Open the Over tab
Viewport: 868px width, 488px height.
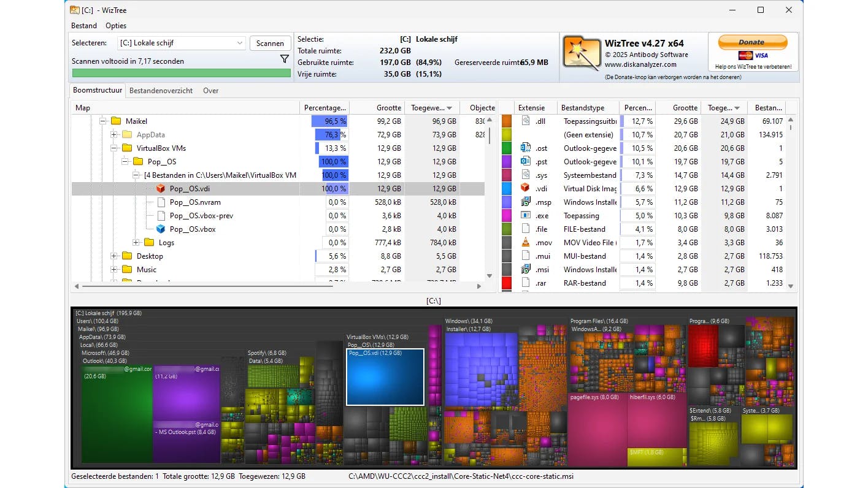click(211, 91)
